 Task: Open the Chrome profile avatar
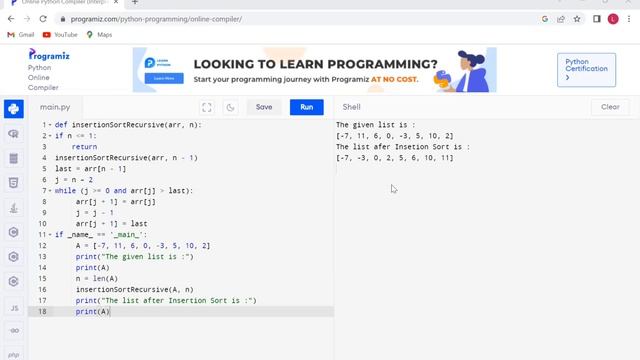tap(613, 19)
